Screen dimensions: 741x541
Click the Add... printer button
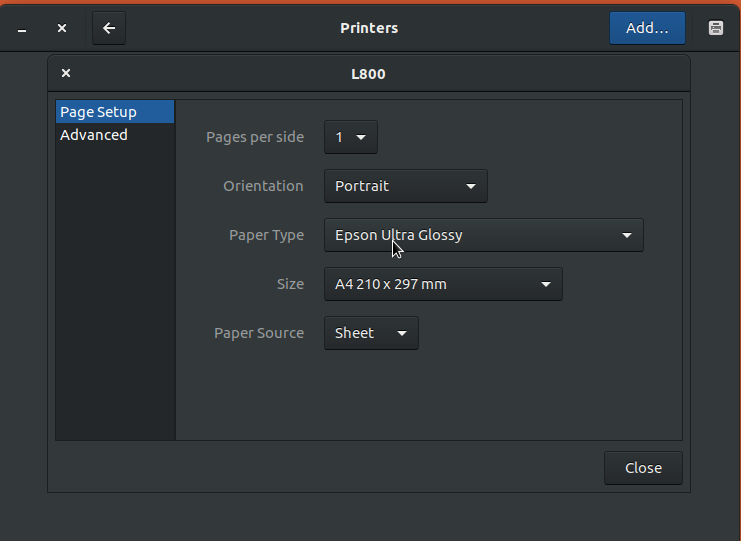pos(647,28)
